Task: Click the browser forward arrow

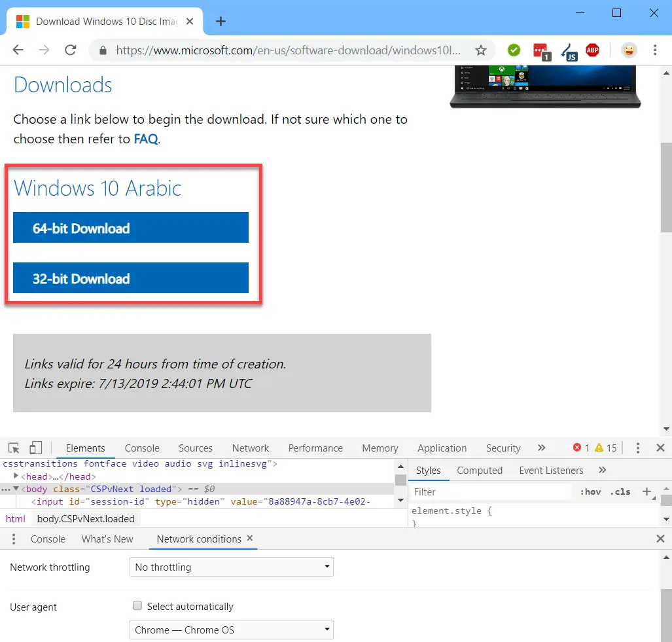Action: 44,50
